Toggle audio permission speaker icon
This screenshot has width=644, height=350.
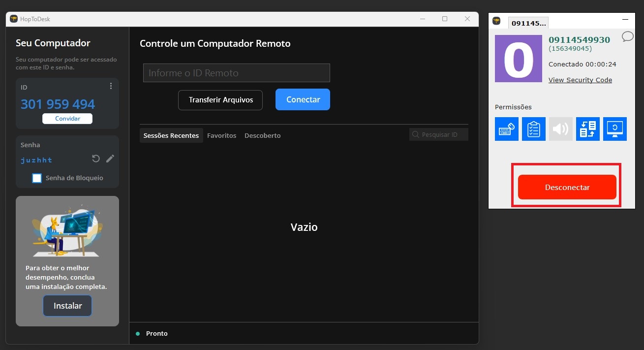pos(561,129)
